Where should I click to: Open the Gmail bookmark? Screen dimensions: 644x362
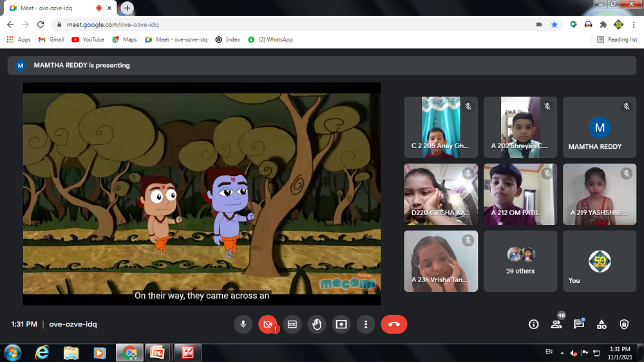point(52,39)
